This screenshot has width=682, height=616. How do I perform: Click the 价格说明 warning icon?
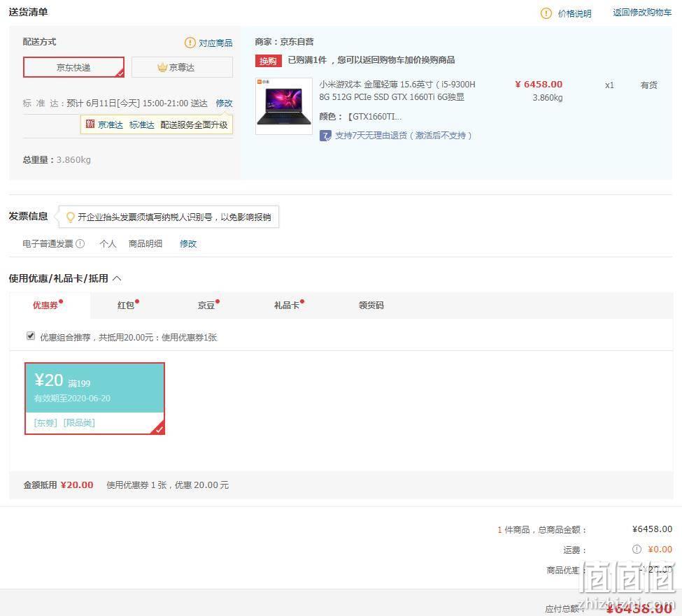pos(546,13)
